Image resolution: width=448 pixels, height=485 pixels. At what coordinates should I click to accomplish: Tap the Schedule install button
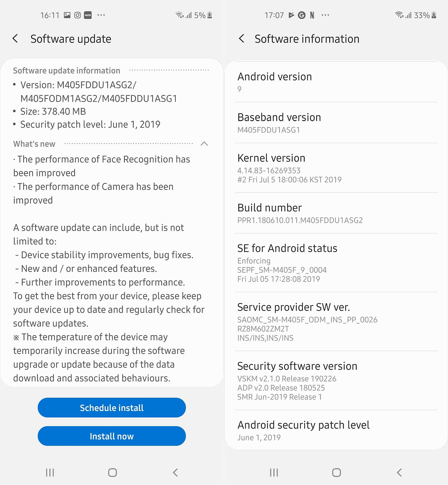[112, 408]
